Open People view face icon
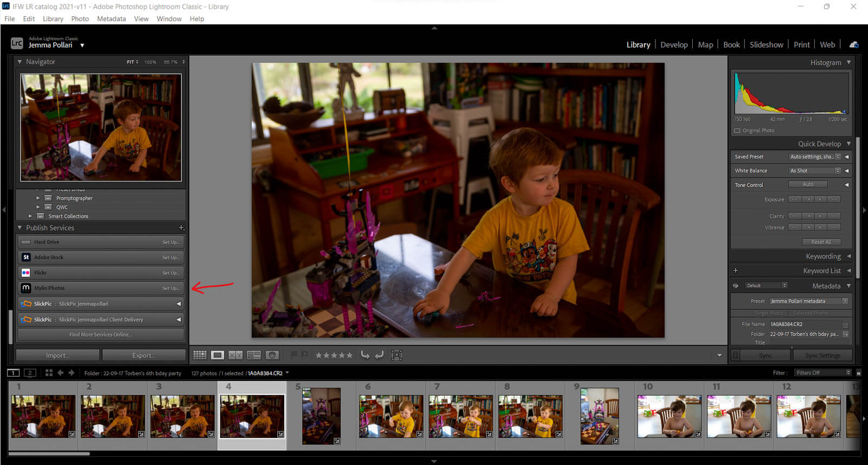This screenshot has height=465, width=868. click(x=272, y=355)
